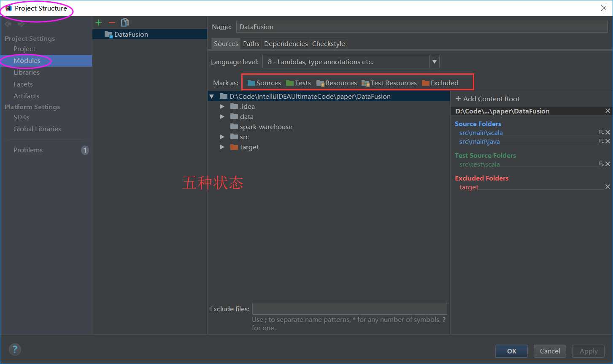Click the Cancel button

(x=550, y=351)
